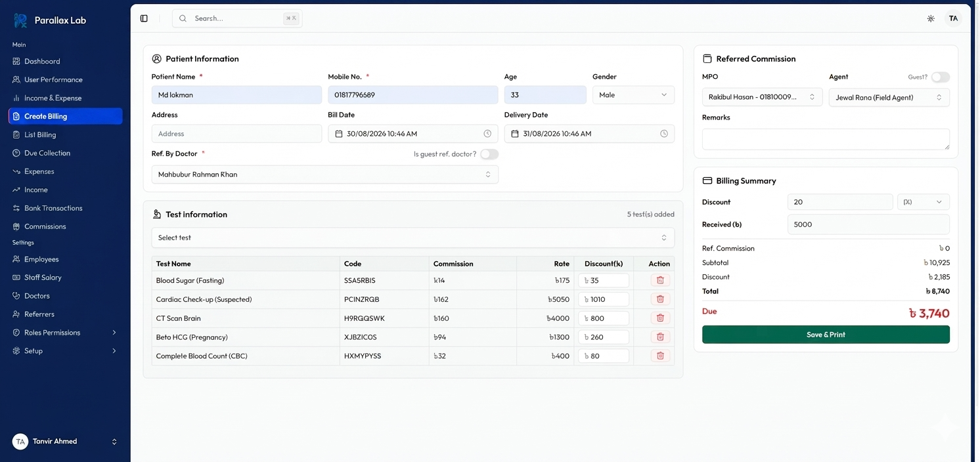Expand the Setup sidebar menu
Screen dimensions: 980x462
[65, 351]
